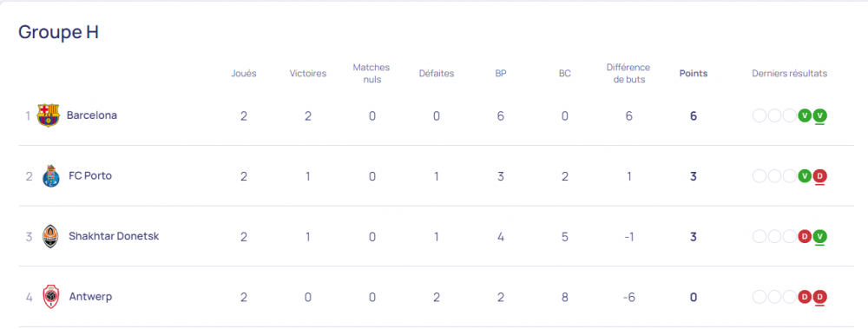The height and width of the screenshot is (329, 868).
Task: Click FC Porto's green V victory badge
Action: (x=805, y=176)
